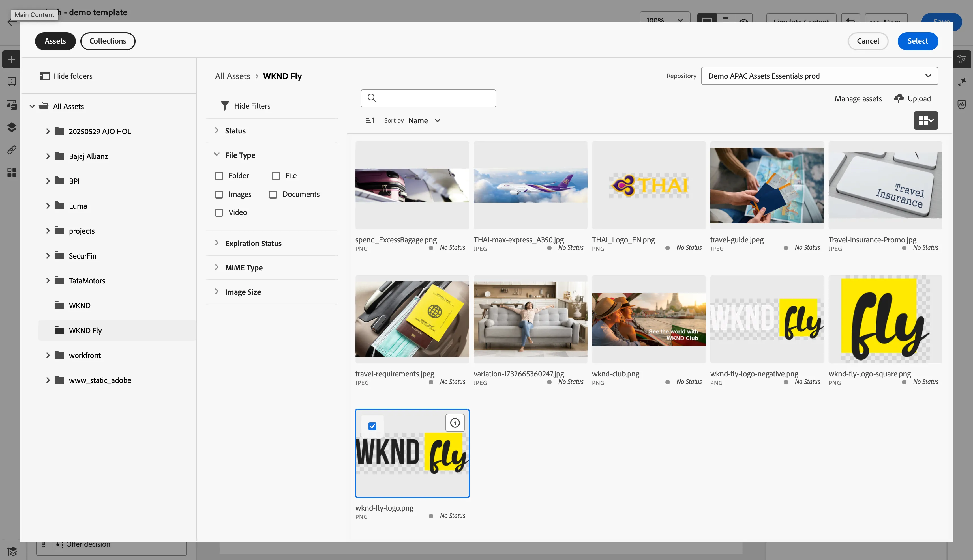Check the Folder file type filter
This screenshot has width=973, height=560.
(x=219, y=176)
